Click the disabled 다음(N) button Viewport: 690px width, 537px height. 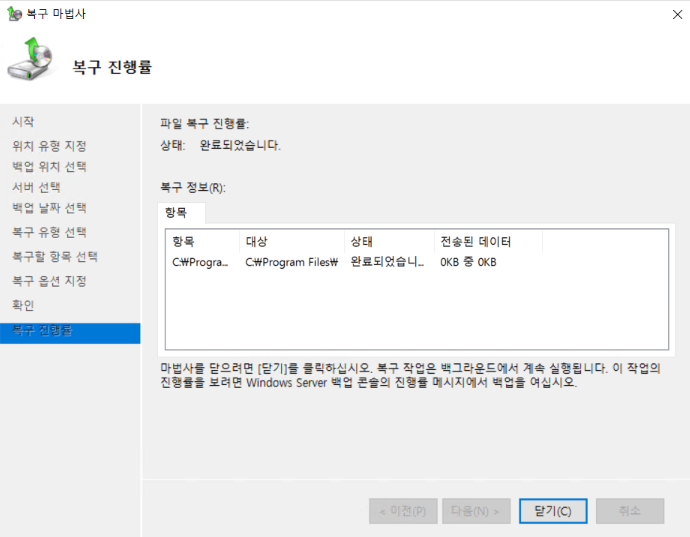476,510
